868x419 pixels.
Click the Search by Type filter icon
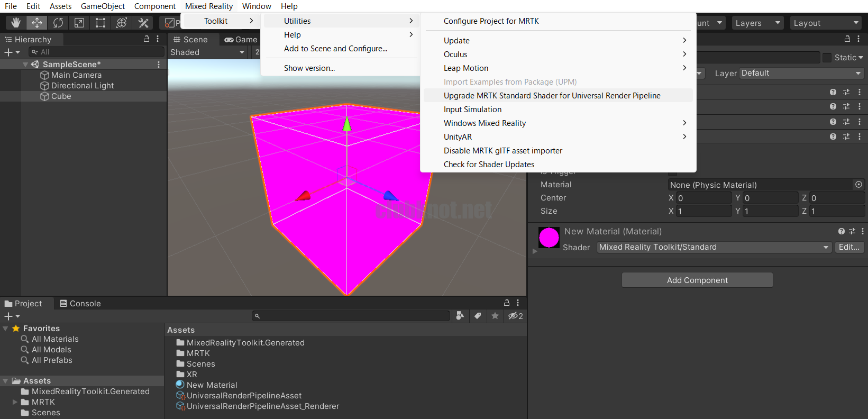pyautogui.click(x=460, y=316)
